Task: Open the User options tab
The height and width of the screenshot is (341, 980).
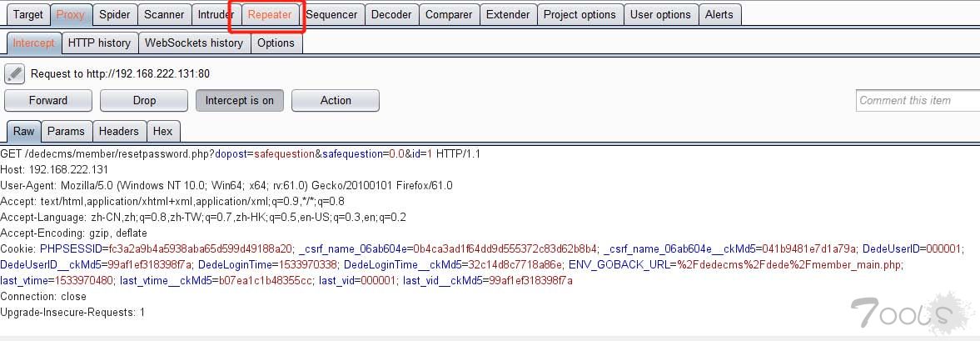Action: click(x=660, y=14)
